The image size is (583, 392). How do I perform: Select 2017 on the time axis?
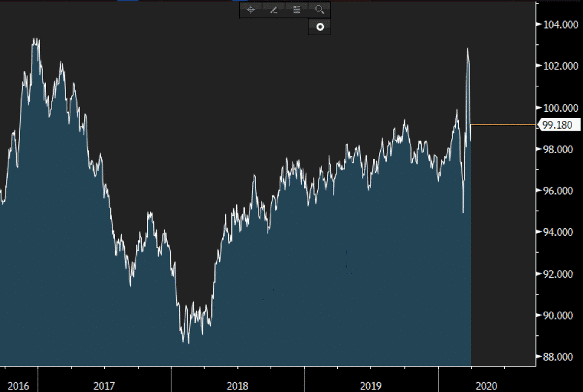click(104, 385)
